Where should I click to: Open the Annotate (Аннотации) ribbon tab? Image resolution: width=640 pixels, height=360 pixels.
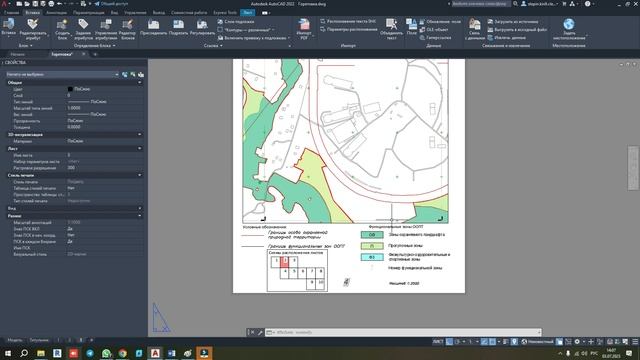coord(56,13)
